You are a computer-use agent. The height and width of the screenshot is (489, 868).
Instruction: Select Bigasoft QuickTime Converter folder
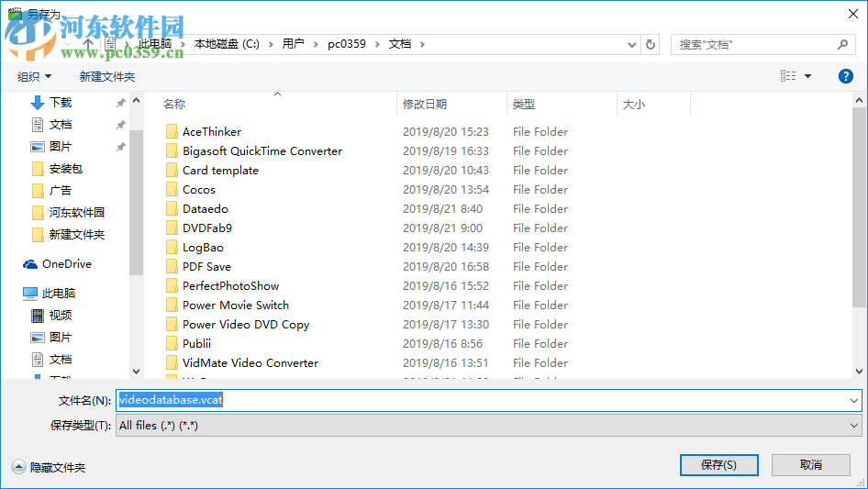[x=262, y=151]
